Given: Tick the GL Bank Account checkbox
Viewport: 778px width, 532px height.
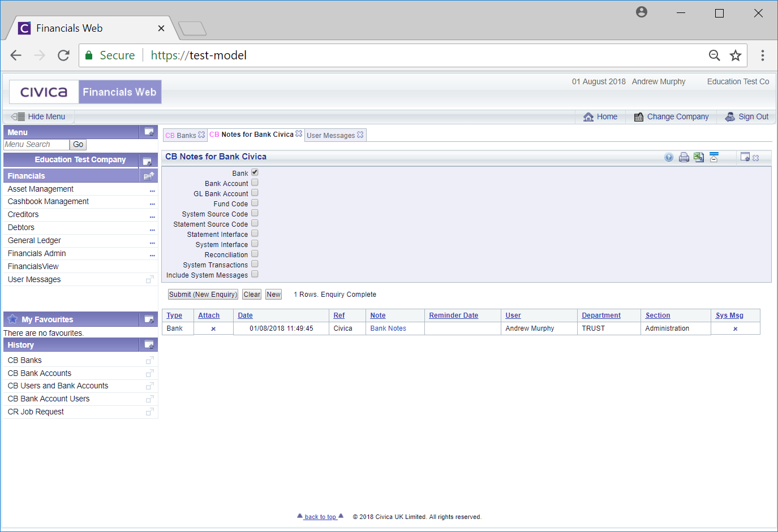Looking at the screenshot, I should [255, 193].
